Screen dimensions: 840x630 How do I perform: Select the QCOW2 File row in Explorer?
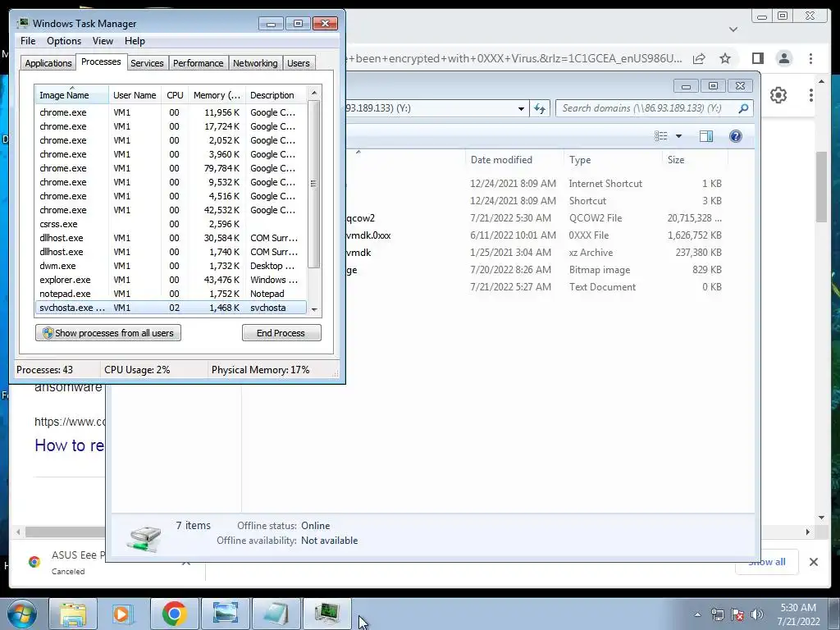pos(536,218)
